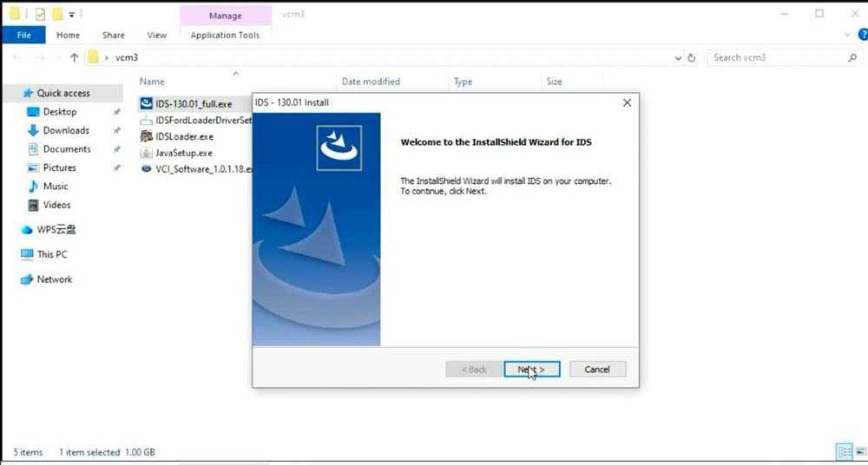Click the Up one level arrow

coord(75,58)
